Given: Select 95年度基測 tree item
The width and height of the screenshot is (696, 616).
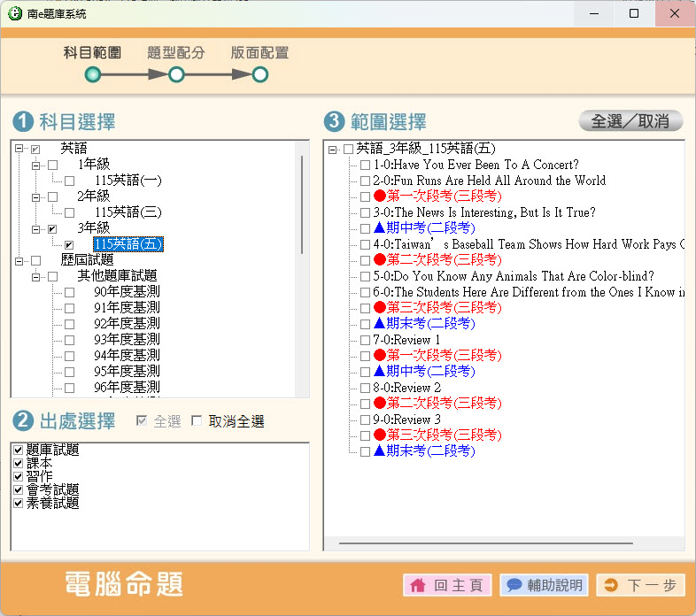Looking at the screenshot, I should [127, 372].
